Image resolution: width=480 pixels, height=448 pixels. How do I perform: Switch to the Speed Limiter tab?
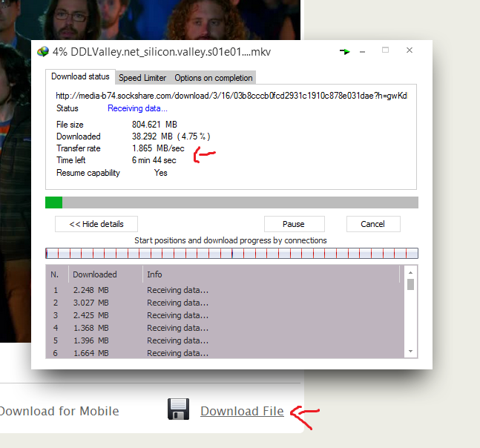click(144, 78)
